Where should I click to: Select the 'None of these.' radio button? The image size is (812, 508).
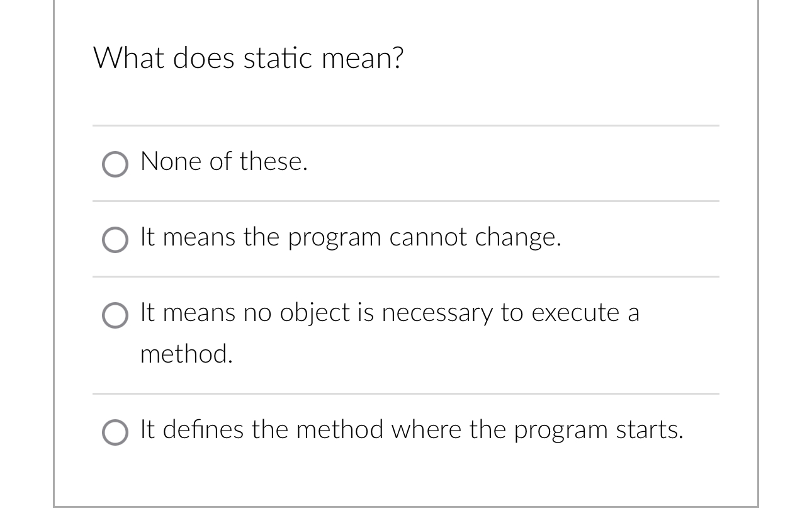[115, 164]
